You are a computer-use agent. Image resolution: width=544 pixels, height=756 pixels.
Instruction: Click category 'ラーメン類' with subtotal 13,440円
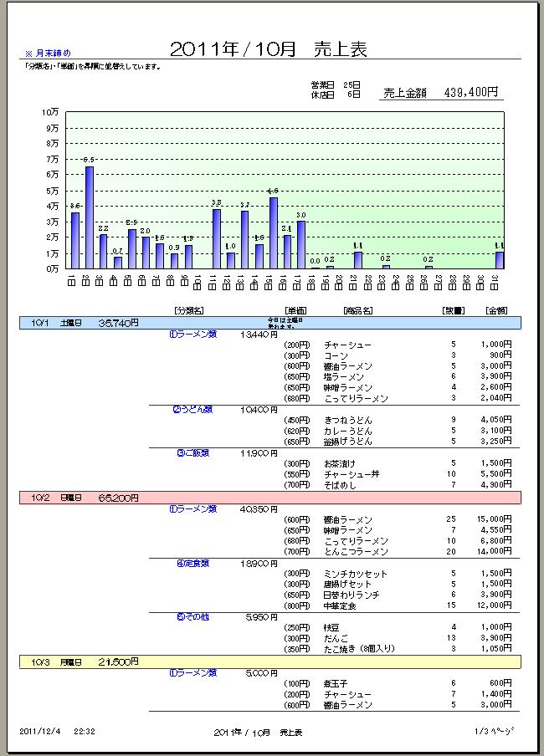[193, 335]
